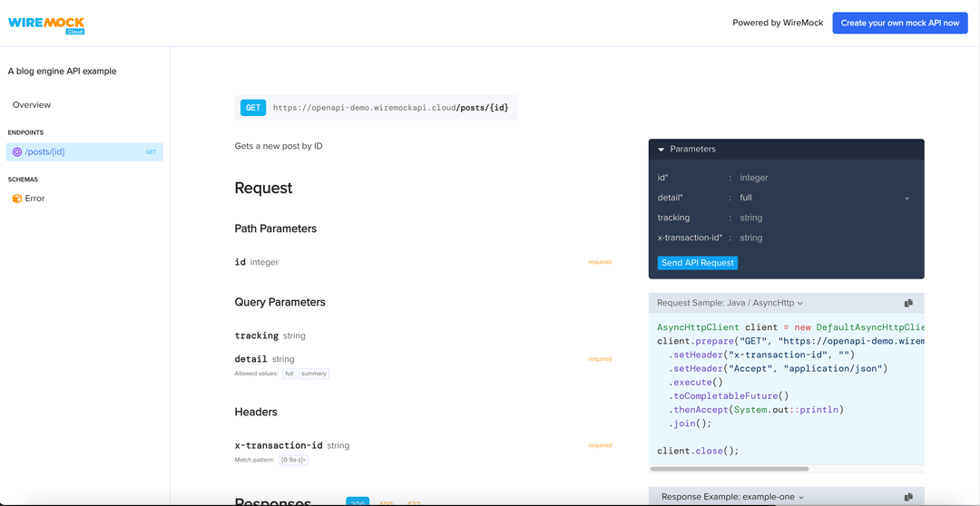Click the required label beside detail string
Viewport: 980px width, 506px height.
[600, 359]
